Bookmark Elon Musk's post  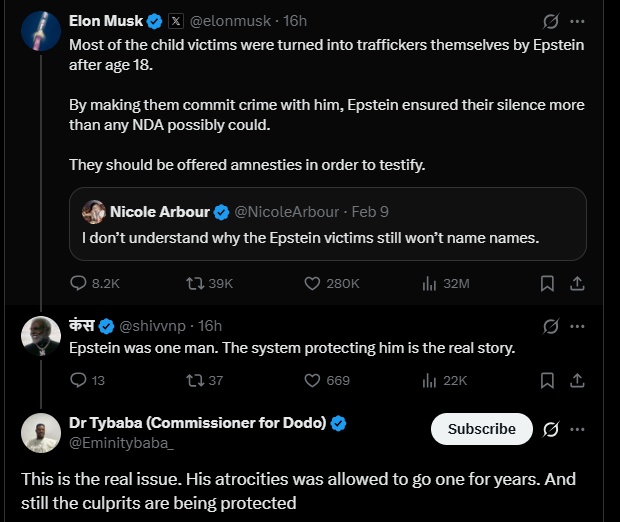point(547,283)
